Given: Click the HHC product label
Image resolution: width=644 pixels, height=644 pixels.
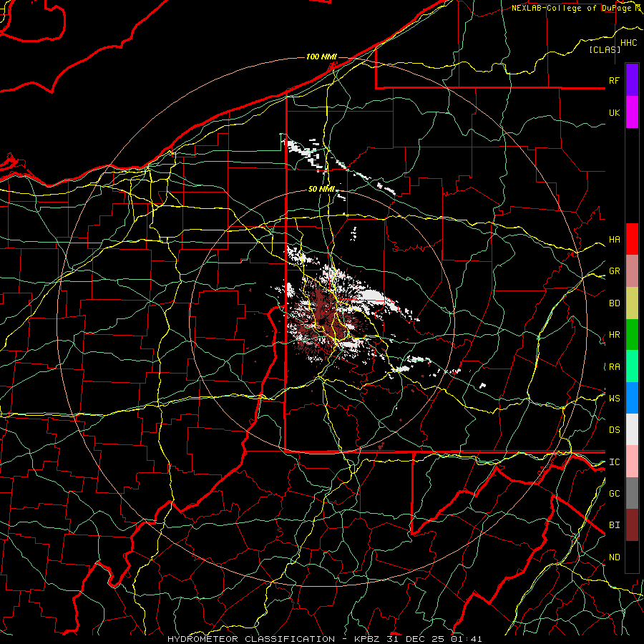Looking at the screenshot, I should coord(628,43).
